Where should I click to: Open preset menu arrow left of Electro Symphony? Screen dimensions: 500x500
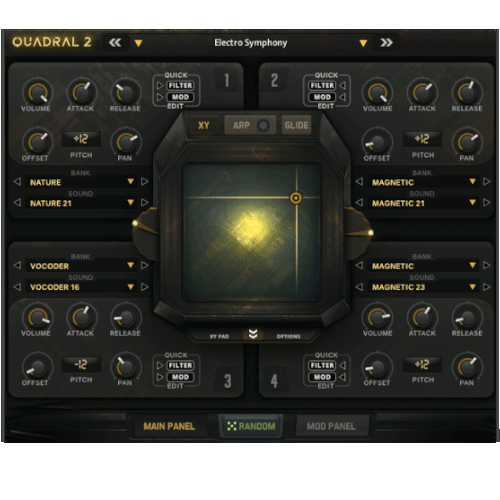138,43
